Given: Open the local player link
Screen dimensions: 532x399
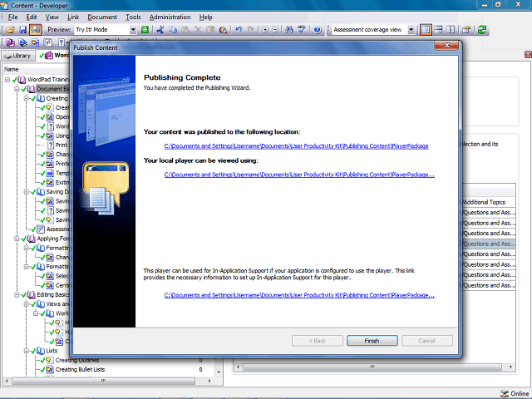Looking at the screenshot, I should pyautogui.click(x=299, y=175).
